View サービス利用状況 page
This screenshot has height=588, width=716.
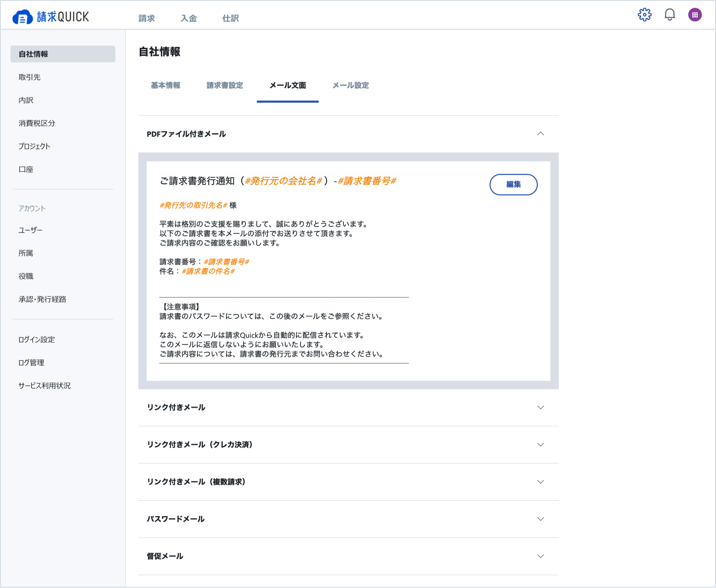click(44, 385)
